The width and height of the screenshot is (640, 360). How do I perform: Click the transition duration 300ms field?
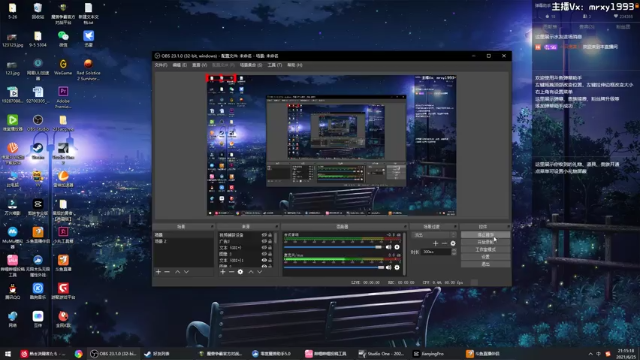436,252
